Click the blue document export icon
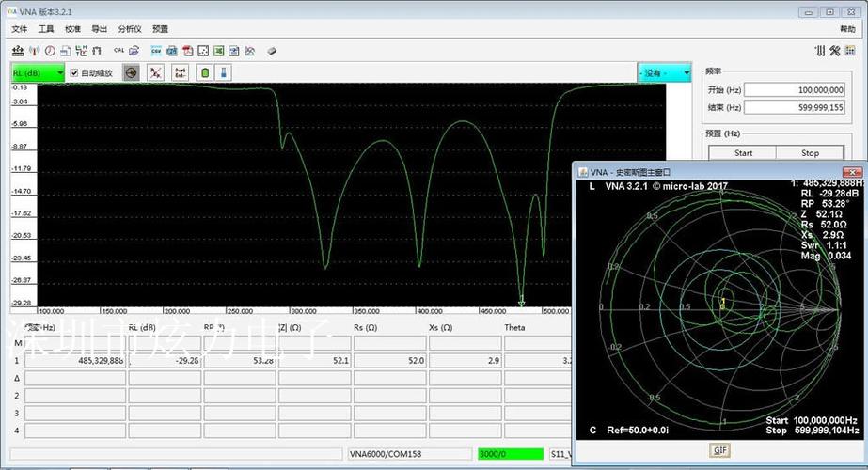Image resolution: width=868 pixels, height=470 pixels. pyautogui.click(x=234, y=51)
